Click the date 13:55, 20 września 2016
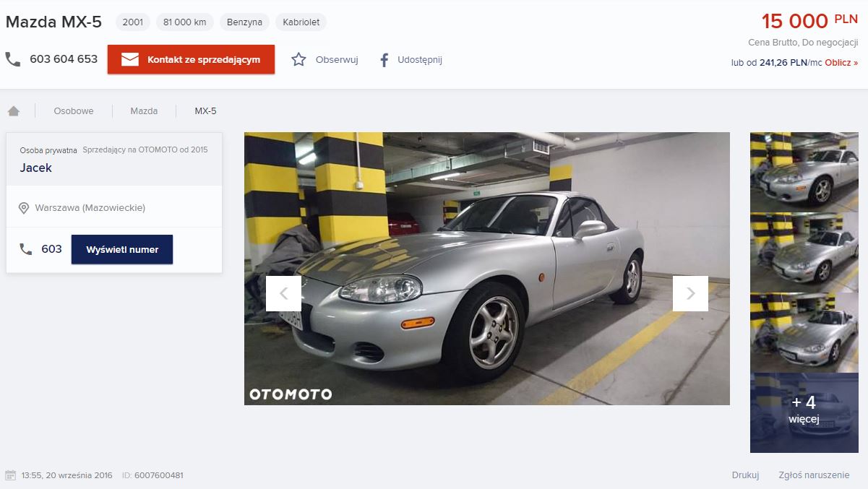 (67, 475)
